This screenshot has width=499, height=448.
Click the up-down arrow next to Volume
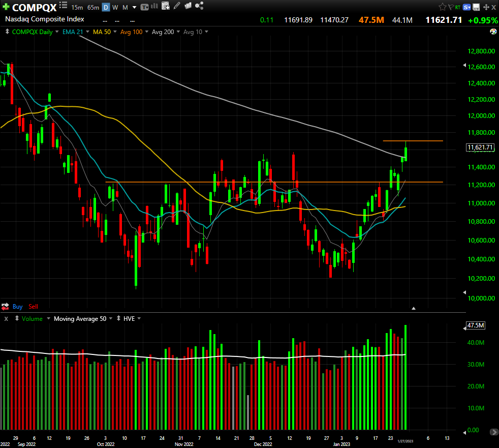17,318
